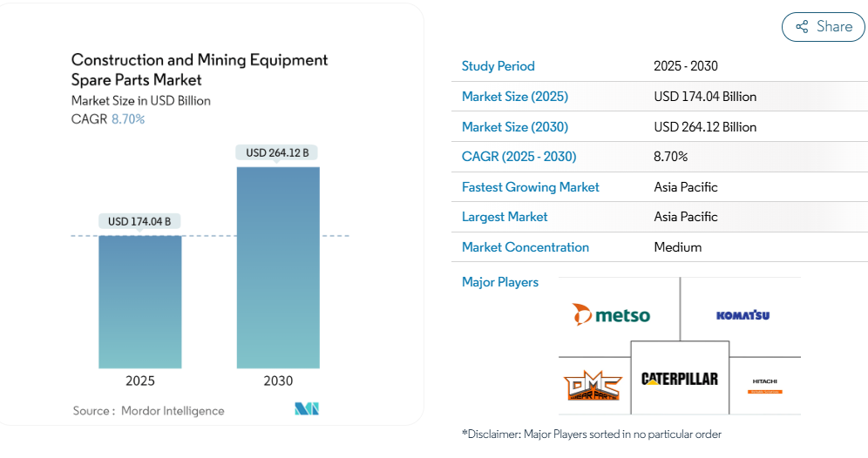Click Market Size (2025) label
Image resolution: width=868 pixels, height=458 pixels.
[515, 97]
